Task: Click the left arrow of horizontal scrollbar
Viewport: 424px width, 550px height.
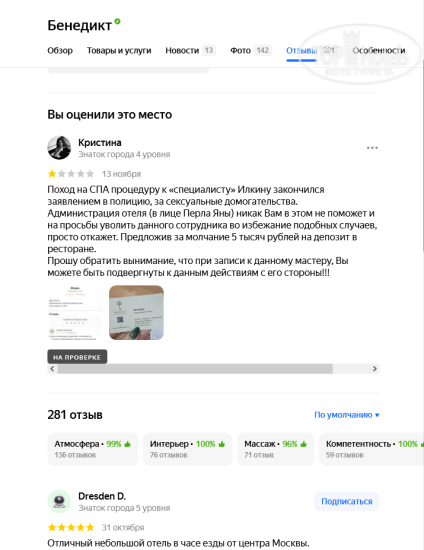Action: pos(52,369)
